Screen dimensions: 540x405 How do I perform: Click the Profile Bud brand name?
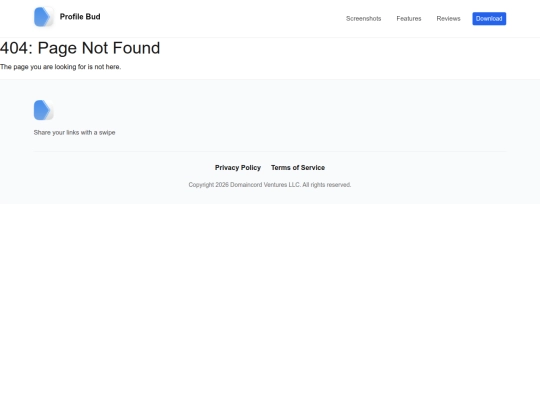tap(80, 17)
